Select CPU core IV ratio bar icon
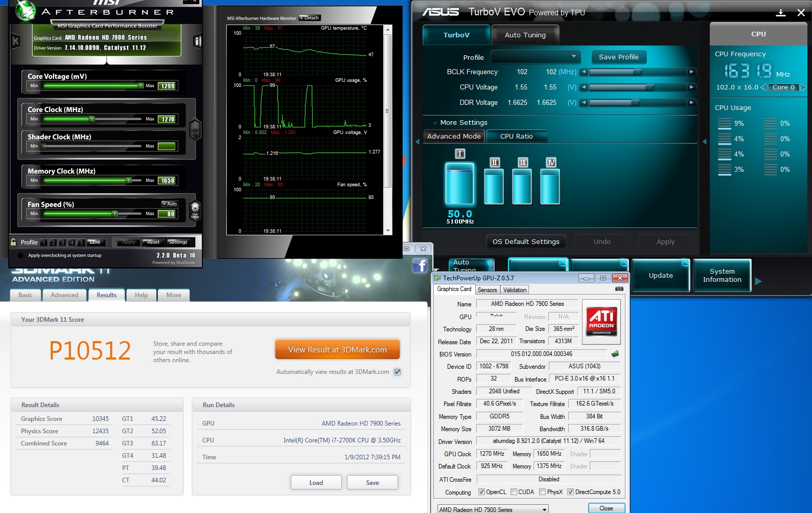The width and height of the screenshot is (812, 513). (550, 186)
